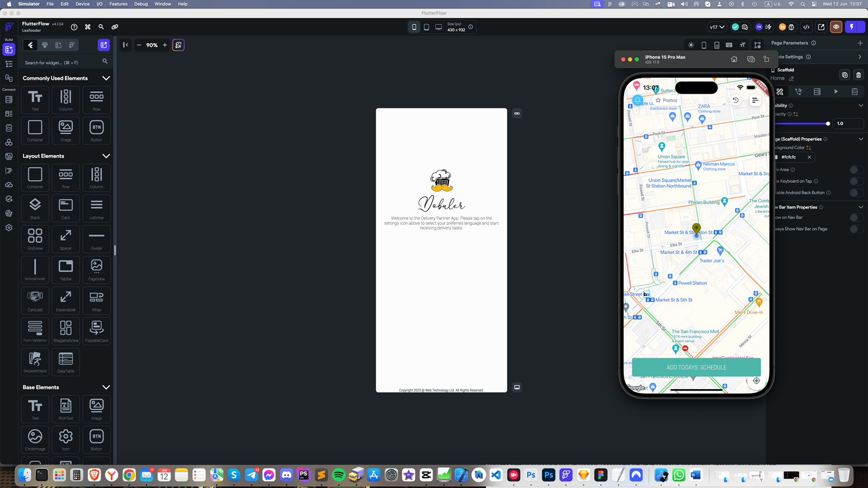Adjust the opacity slider handle
This screenshot has width=868, height=488.
tap(828, 123)
